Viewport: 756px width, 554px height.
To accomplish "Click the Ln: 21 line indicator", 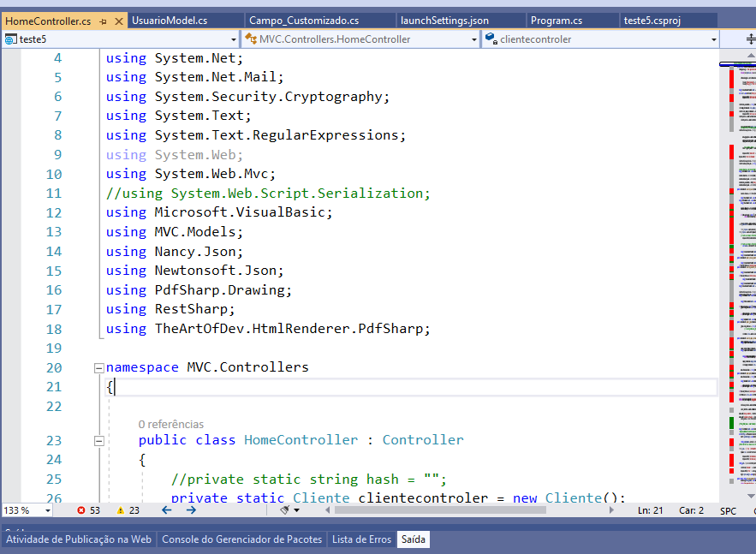I will tap(650, 510).
